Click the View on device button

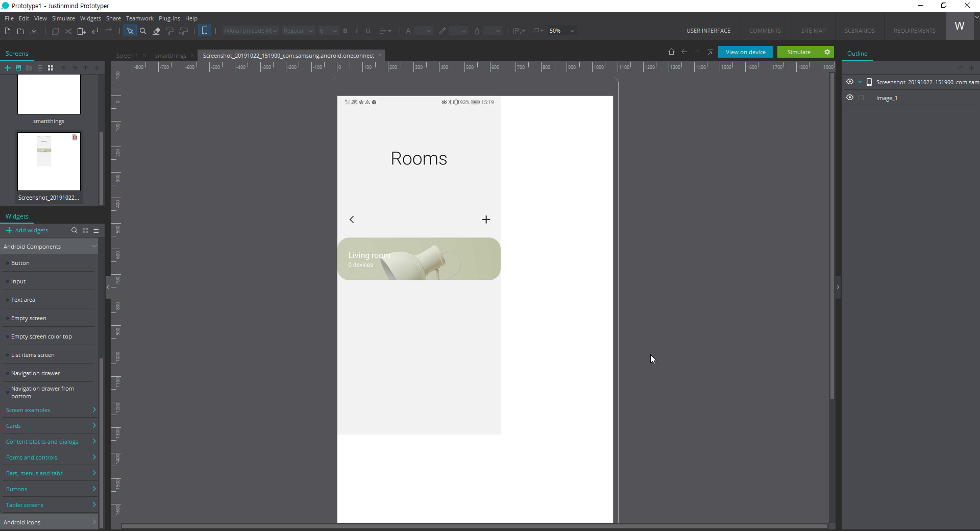point(745,52)
